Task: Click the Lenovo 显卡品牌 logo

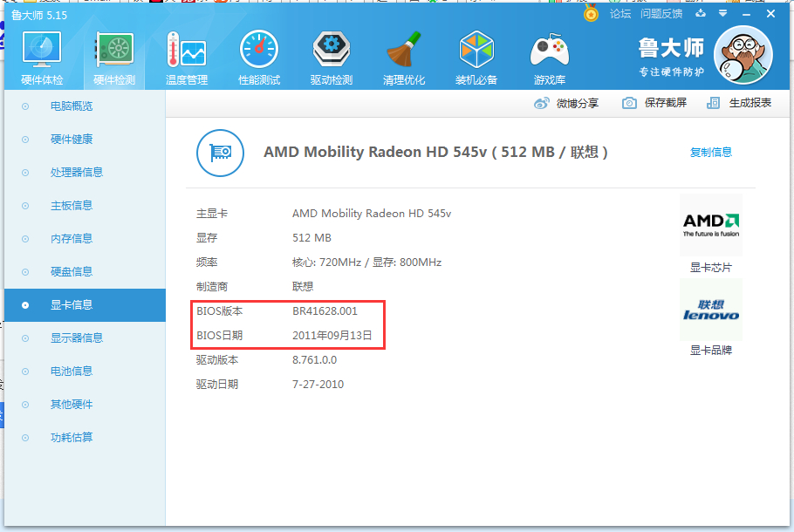Action: coord(711,310)
